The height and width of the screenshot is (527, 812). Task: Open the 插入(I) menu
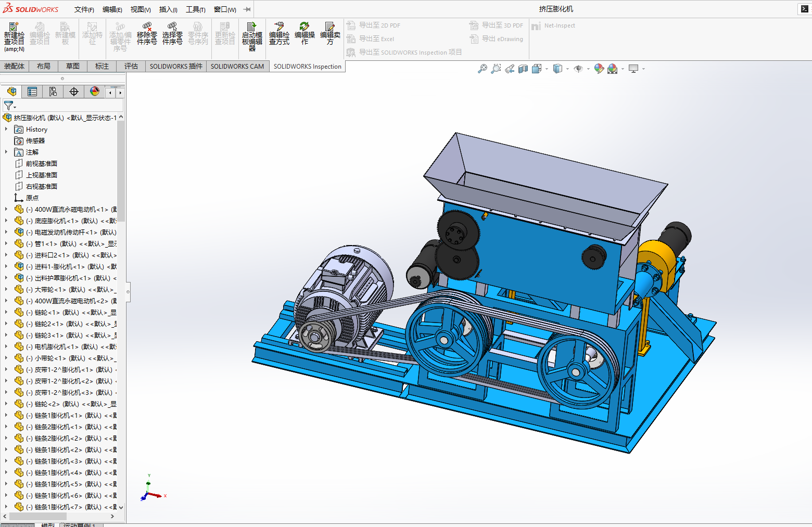168,9
